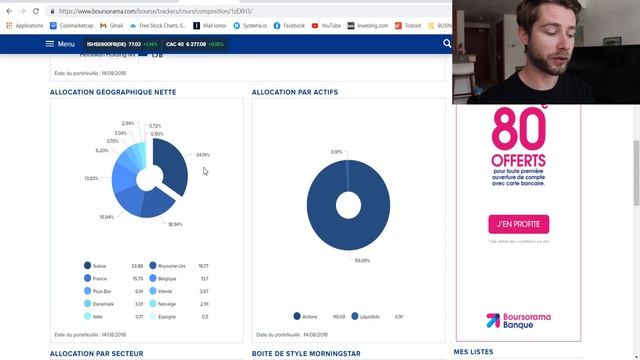Open the Systeme.io bookmark
640x360 pixels.
pyautogui.click(x=250, y=25)
